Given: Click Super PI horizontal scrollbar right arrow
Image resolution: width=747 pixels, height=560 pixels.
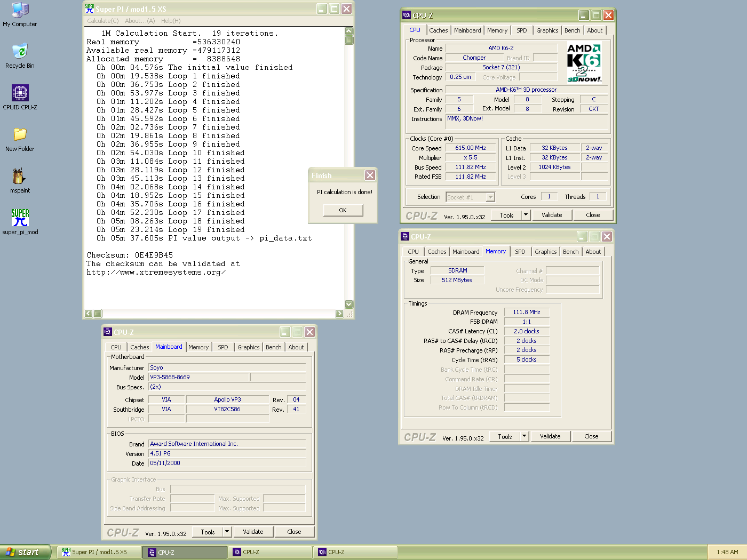Looking at the screenshot, I should [x=339, y=314].
